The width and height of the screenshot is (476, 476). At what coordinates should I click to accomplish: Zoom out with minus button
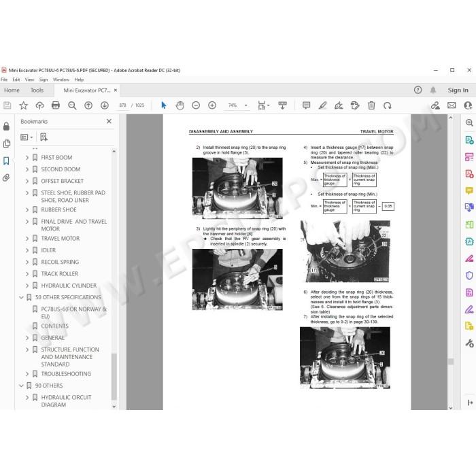tap(196, 105)
